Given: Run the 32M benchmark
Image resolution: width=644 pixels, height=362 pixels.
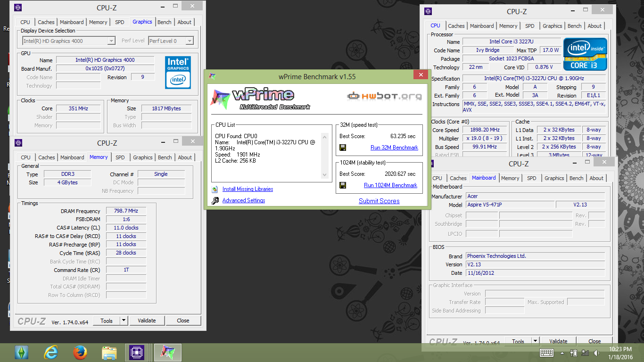Looking at the screenshot, I should click(x=394, y=148).
